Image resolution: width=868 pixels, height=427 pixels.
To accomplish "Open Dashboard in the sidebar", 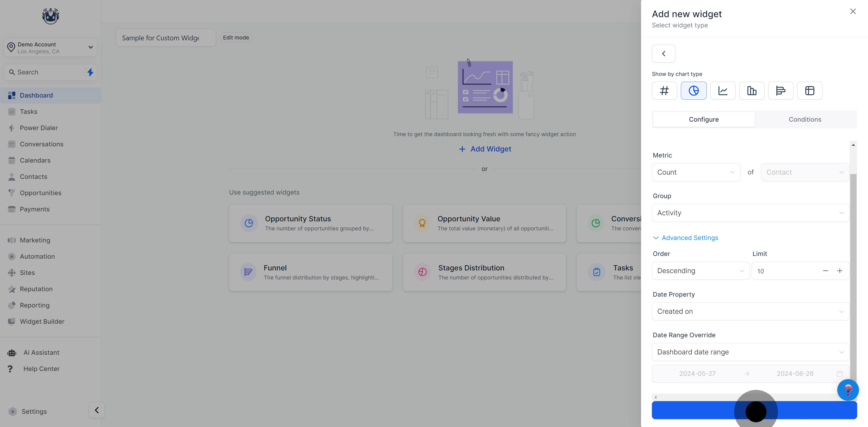I will point(51,95).
